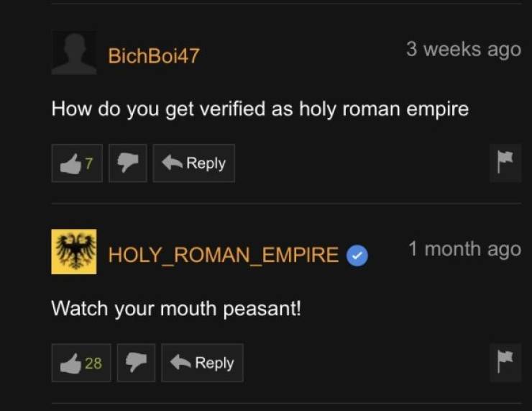Report HOLY_ROMAN_EMPIRE's comment using flag icon
The width and height of the screenshot is (532, 411).
(x=505, y=362)
